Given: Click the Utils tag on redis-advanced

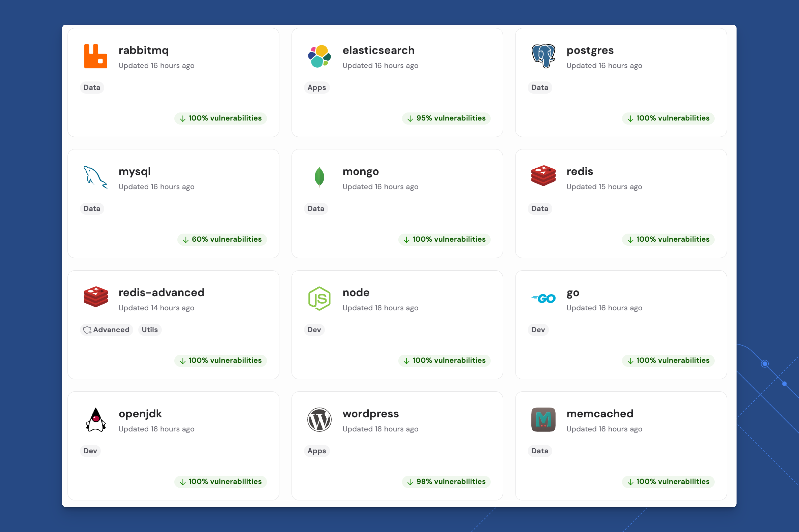Looking at the screenshot, I should click(150, 329).
